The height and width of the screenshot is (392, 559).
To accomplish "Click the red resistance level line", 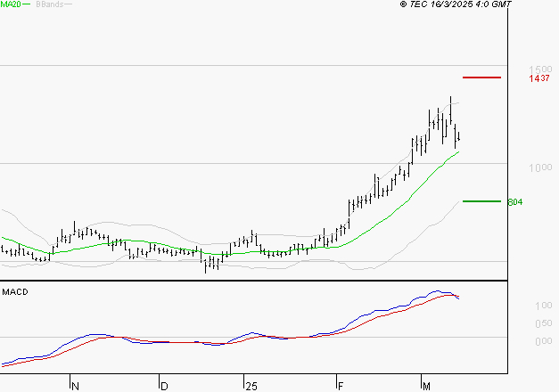I will pyautogui.click(x=481, y=78).
